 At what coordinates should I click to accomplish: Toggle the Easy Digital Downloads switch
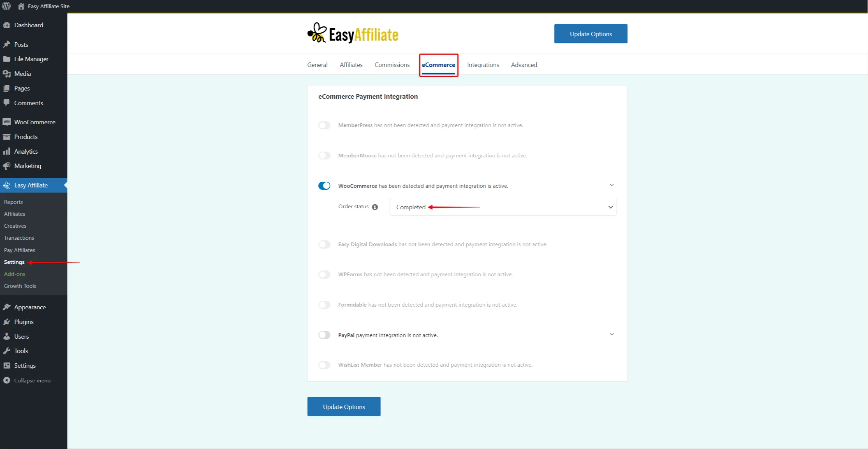click(x=324, y=244)
